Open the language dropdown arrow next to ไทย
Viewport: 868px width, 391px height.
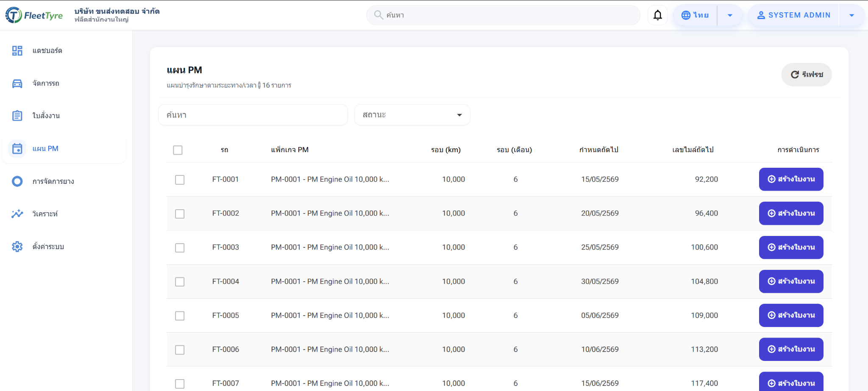coord(730,15)
